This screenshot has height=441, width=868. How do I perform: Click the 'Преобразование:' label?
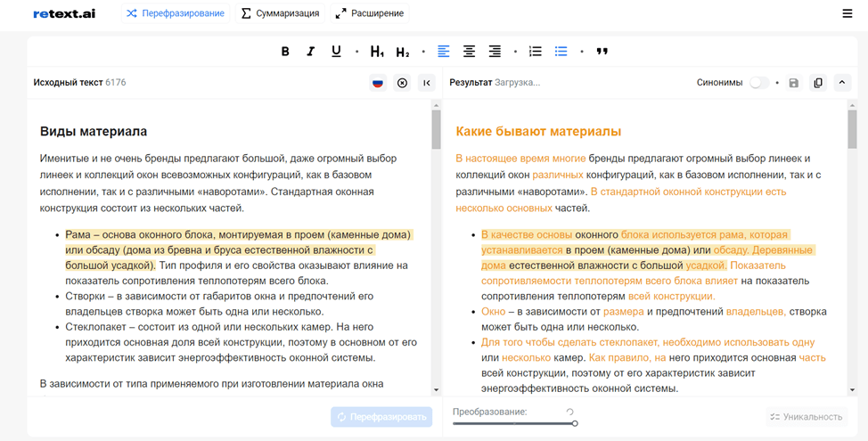pyautogui.click(x=490, y=412)
